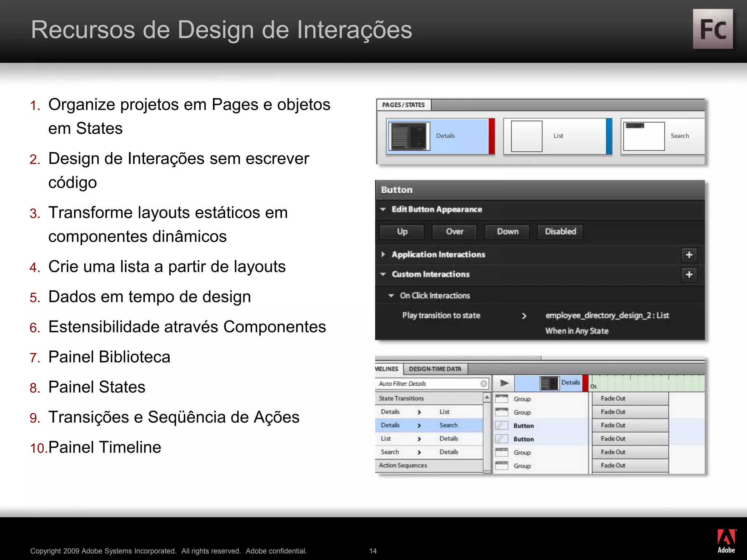The height and width of the screenshot is (560, 747).
Task: Click bullet text 'Painel Timeline'
Action: coord(105,447)
